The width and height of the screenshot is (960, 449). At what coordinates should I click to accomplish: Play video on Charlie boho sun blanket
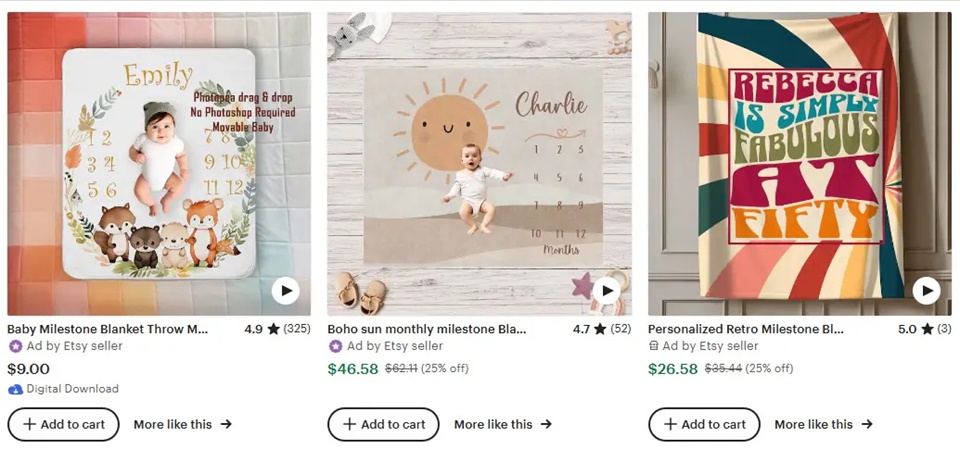point(606,291)
